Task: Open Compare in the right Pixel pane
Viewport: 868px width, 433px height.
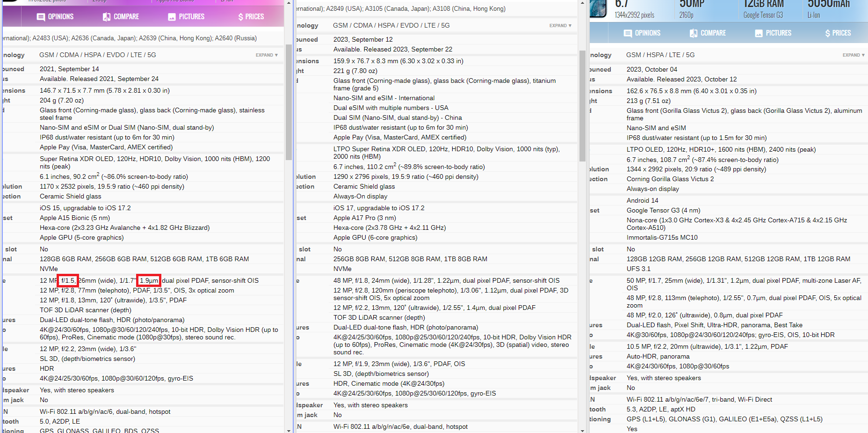Action: tap(708, 33)
